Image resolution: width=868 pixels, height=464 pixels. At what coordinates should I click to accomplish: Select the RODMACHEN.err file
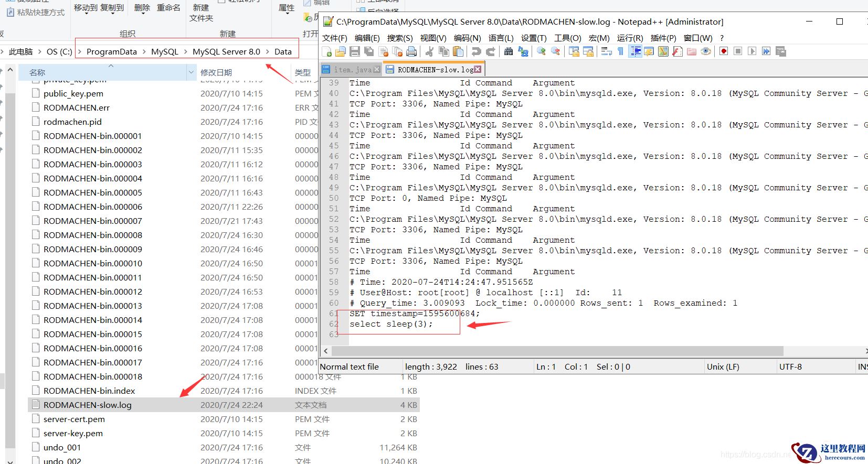77,107
